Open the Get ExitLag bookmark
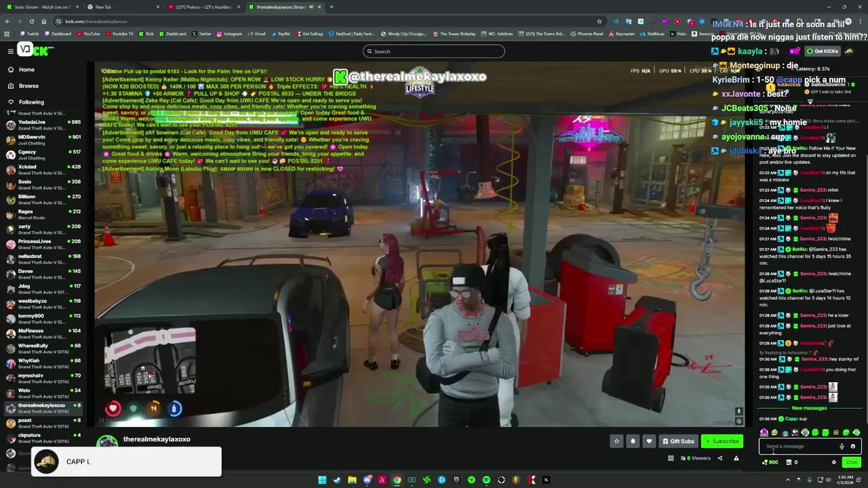 309,33
